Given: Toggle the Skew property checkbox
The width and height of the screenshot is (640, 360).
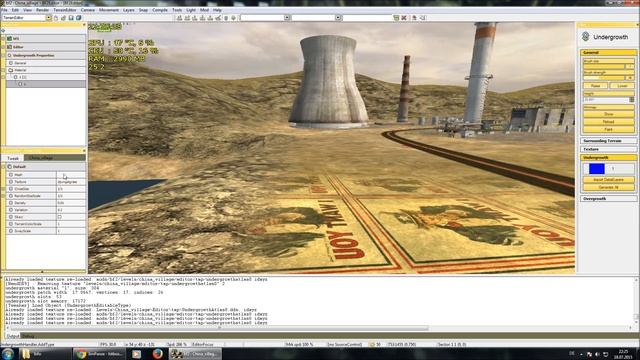Looking at the screenshot, I should 60,217.
